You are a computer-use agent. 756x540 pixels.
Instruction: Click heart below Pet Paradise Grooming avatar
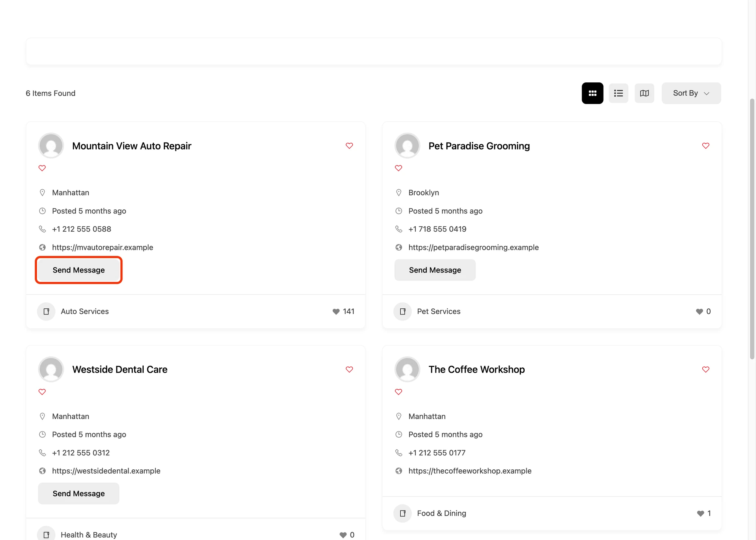(398, 168)
